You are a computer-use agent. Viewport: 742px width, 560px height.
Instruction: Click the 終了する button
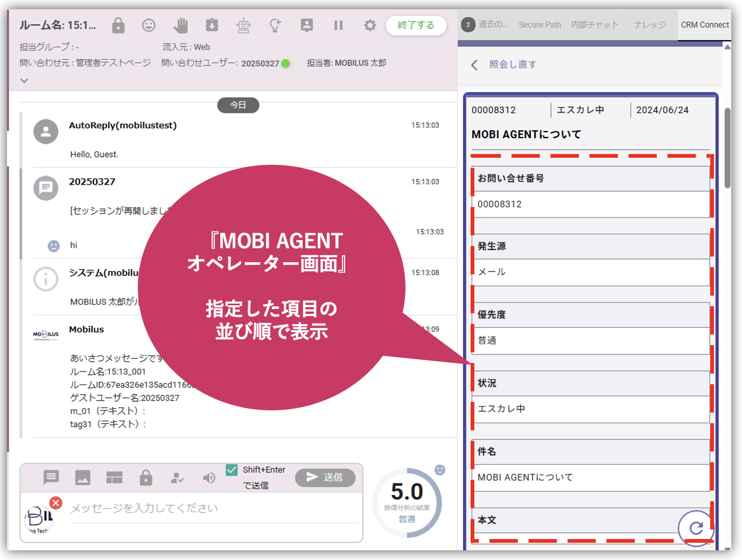point(416,25)
